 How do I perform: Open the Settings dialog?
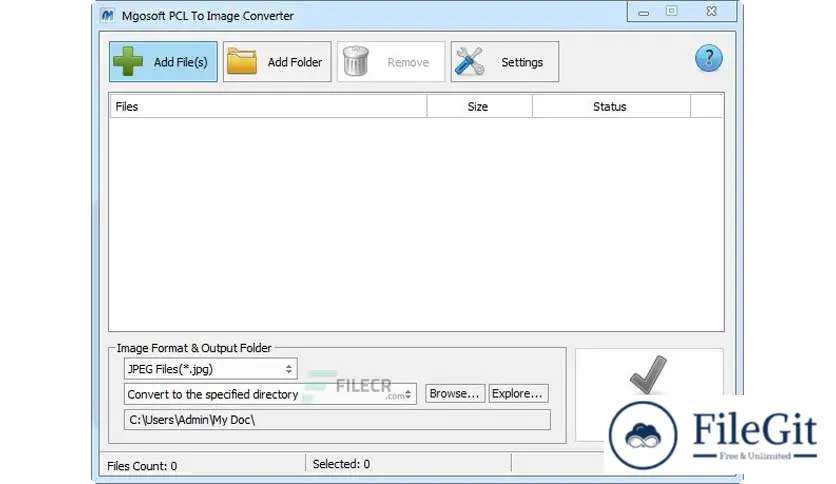coord(504,62)
